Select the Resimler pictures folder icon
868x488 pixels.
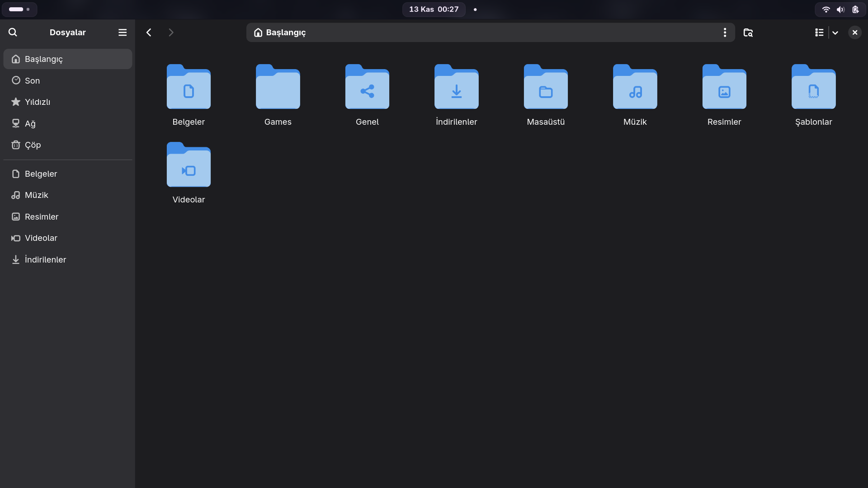724,87
